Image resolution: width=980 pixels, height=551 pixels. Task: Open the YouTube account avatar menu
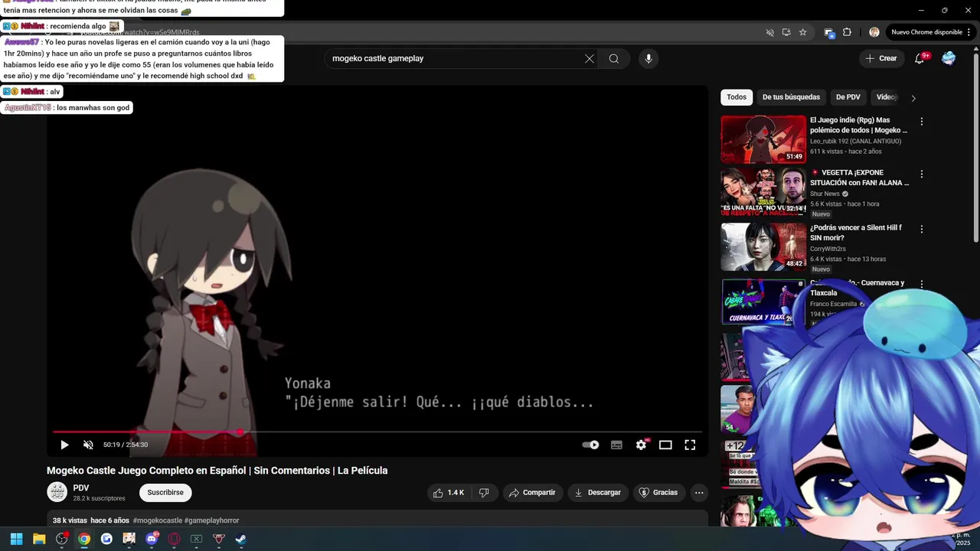coord(949,58)
